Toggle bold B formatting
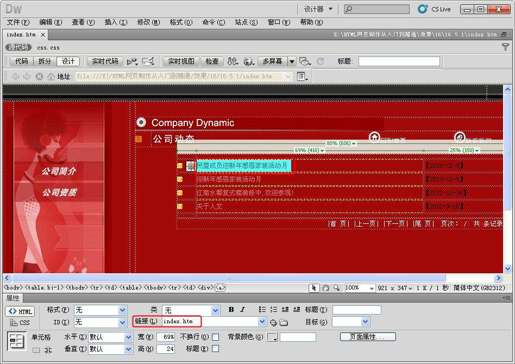This screenshot has width=515, height=364. [231, 310]
